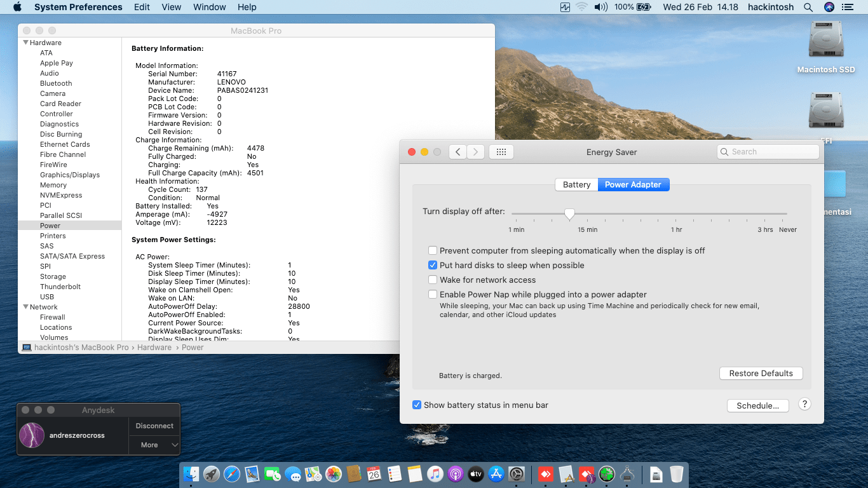The image size is (868, 488).
Task: Switch to the Battery tab
Action: point(576,184)
